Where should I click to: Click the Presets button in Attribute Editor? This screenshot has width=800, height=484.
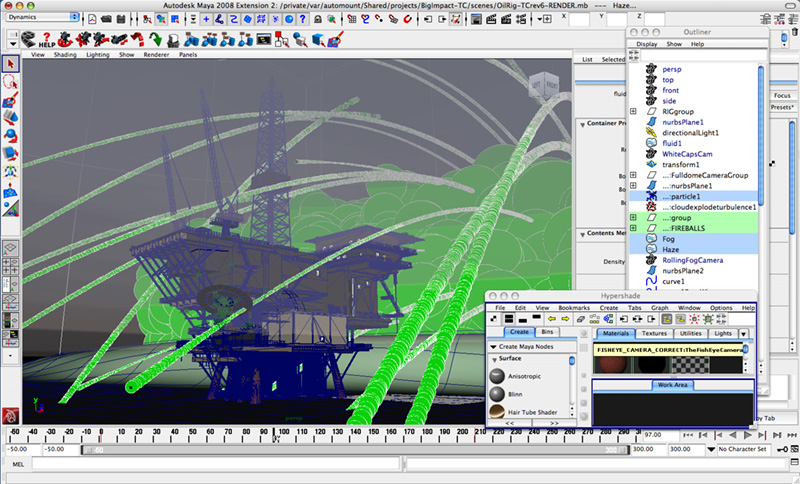point(782,107)
